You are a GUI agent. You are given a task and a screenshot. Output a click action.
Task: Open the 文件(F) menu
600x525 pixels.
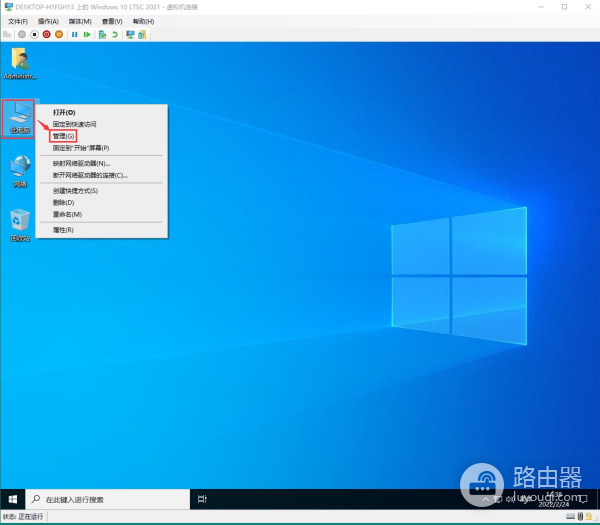tap(18, 21)
